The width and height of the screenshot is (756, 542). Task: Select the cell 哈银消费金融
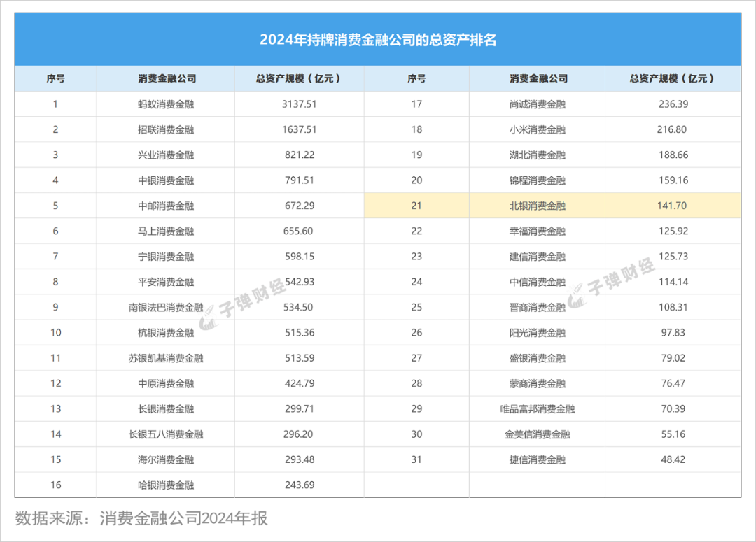[166, 485]
